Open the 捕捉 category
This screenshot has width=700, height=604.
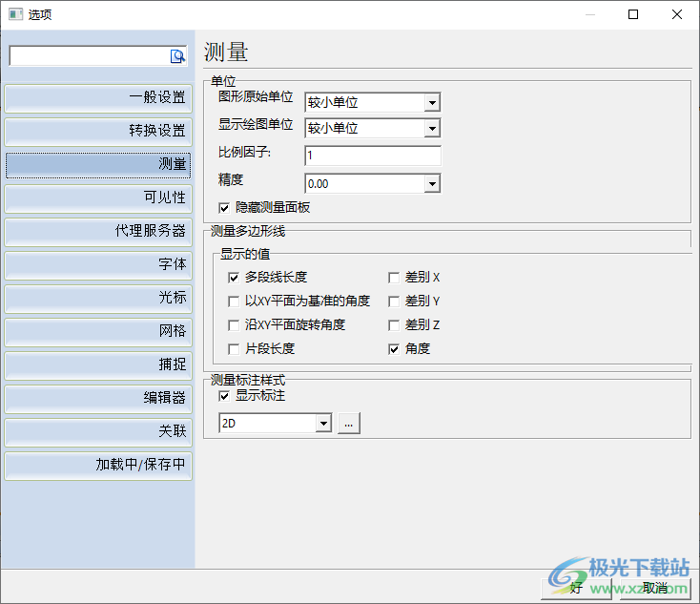tap(98, 365)
